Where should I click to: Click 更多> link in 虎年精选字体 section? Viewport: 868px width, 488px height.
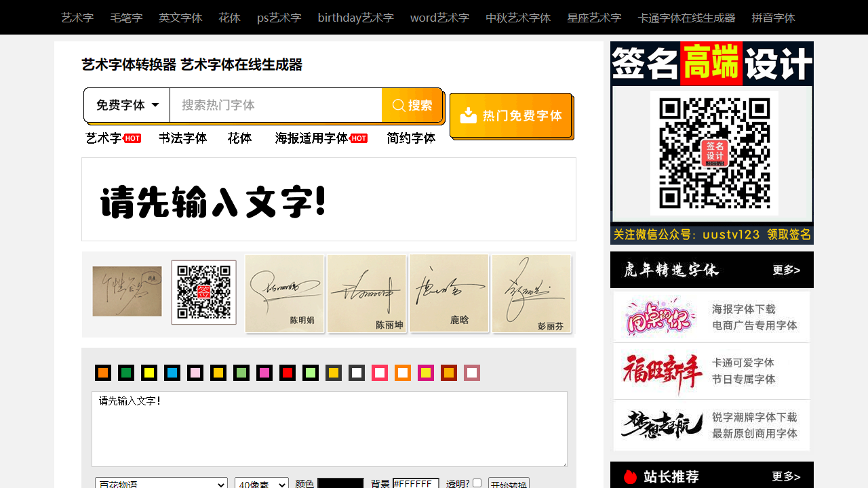click(x=786, y=269)
